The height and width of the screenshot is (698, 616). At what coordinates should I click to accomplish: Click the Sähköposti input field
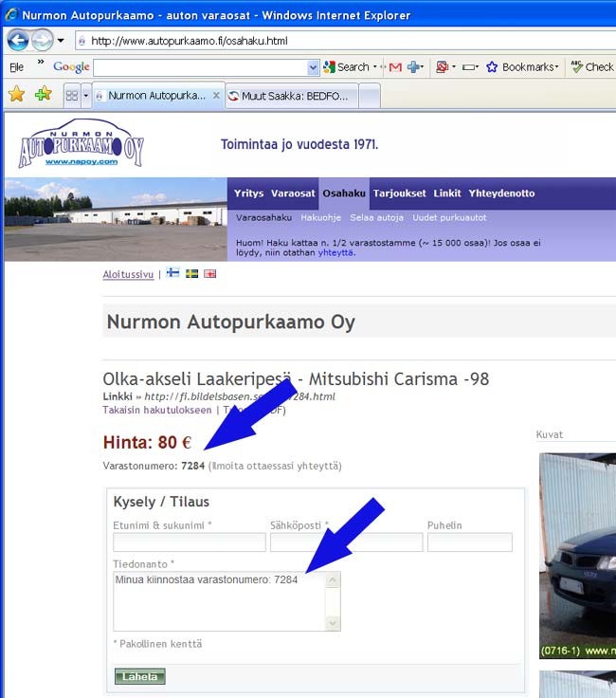[347, 542]
